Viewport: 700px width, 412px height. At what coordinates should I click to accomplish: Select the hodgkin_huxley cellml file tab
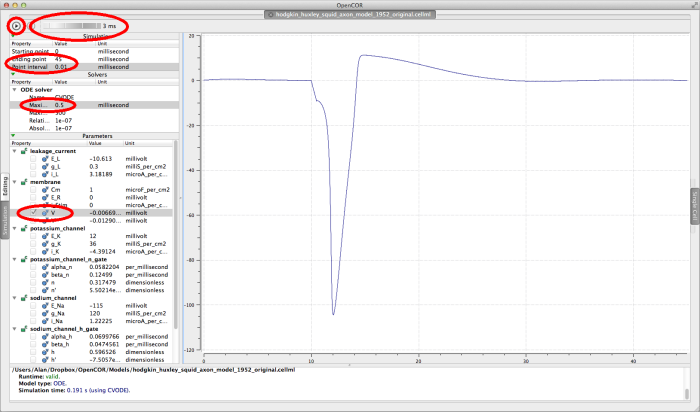click(x=349, y=16)
